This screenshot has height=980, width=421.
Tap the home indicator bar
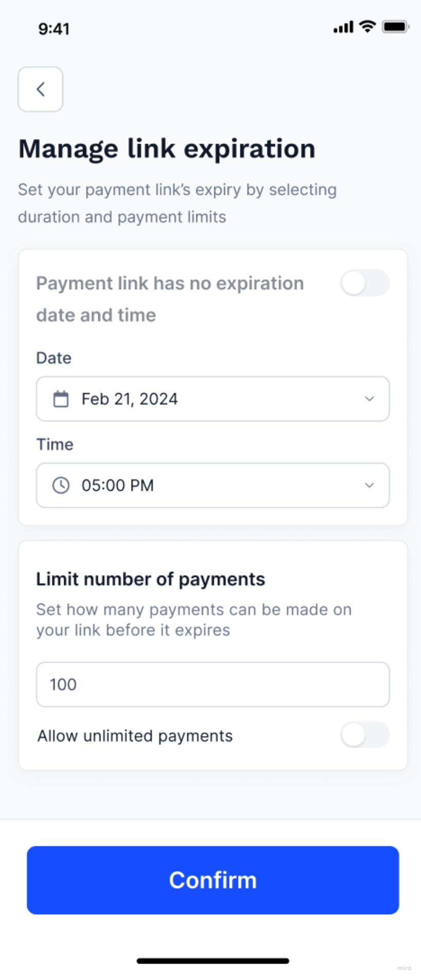click(x=213, y=960)
